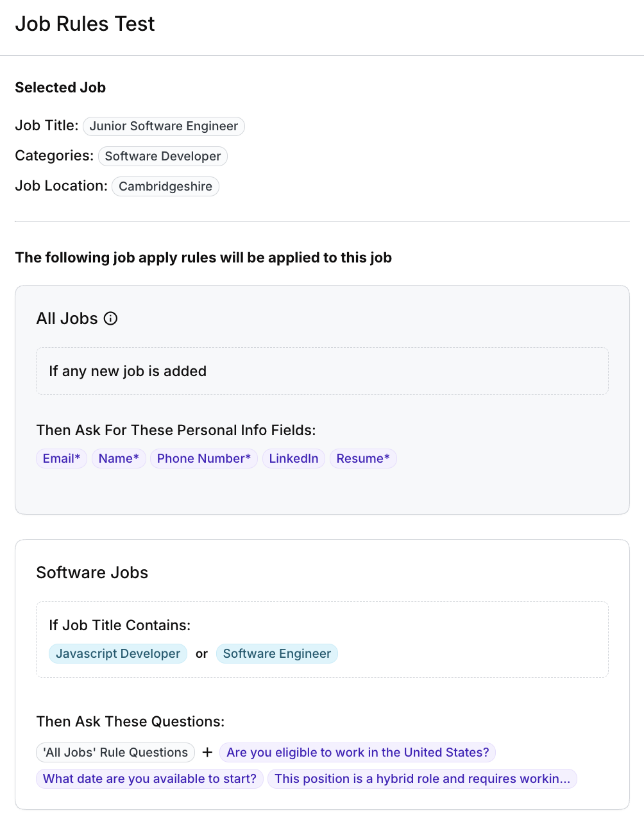Click the Software Engineer title keyword chip

click(277, 654)
